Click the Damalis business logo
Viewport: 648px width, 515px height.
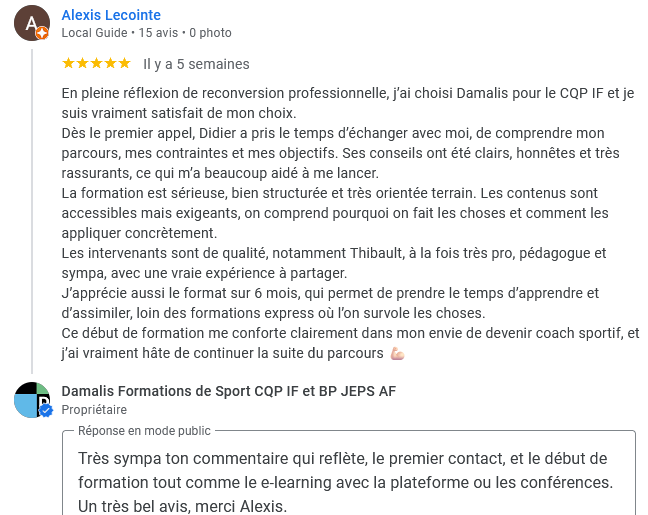[31, 399]
